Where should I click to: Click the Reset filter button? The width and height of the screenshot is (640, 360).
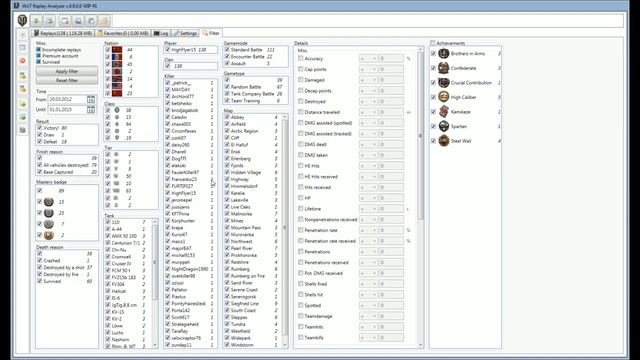pyautogui.click(x=67, y=80)
